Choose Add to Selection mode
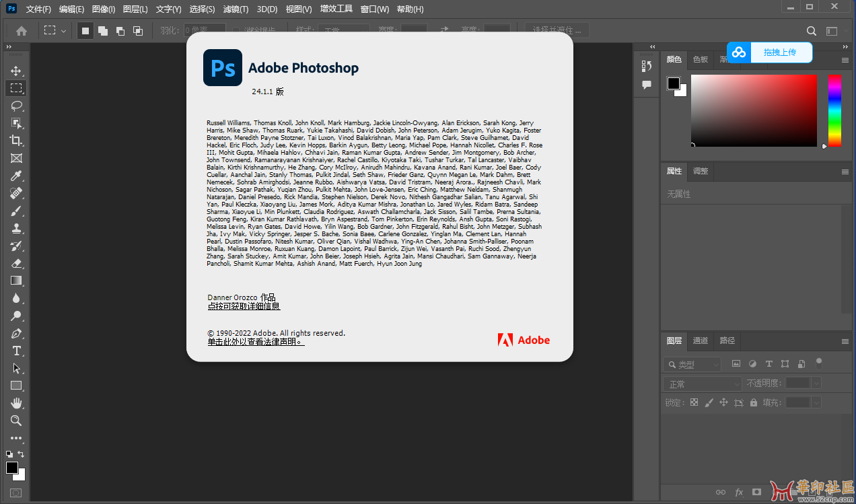This screenshot has height=504, width=856. tap(103, 30)
